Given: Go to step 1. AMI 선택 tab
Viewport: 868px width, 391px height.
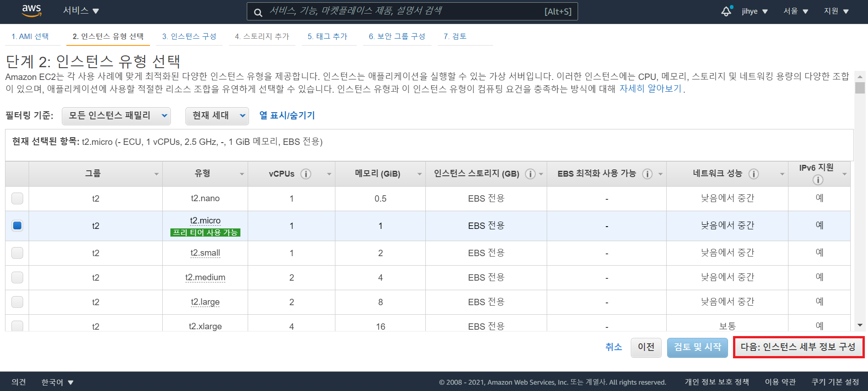Looking at the screenshot, I should coord(30,36).
